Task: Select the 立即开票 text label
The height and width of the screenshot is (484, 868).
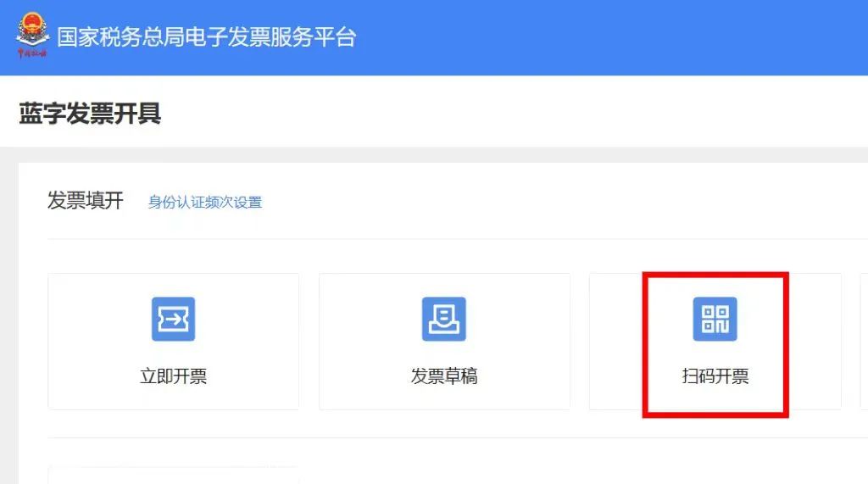Action: click(173, 376)
